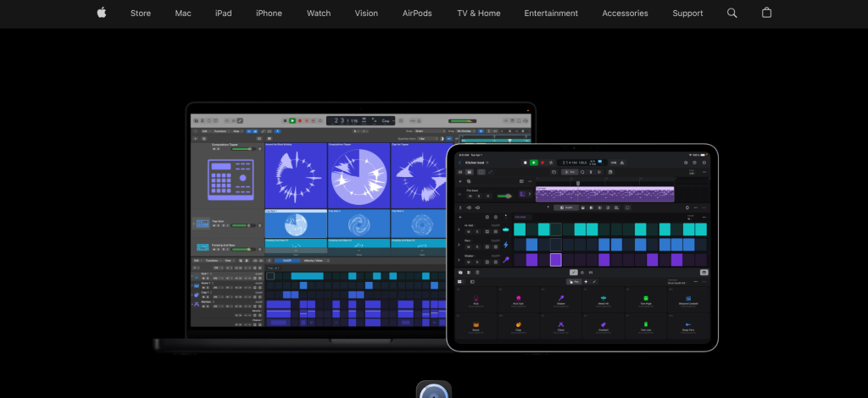Expand the Hi-Hat row chevron on the iPad
Viewport: 868px width, 398px height.
(459, 229)
